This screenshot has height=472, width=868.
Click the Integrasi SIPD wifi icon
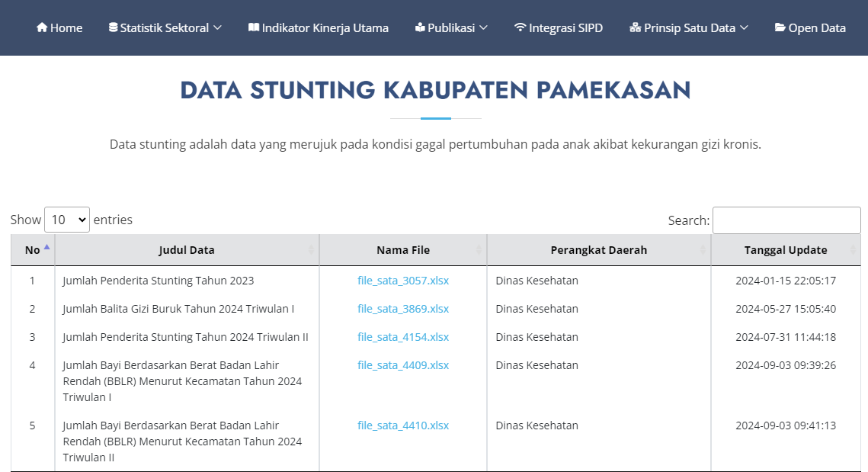click(x=520, y=27)
